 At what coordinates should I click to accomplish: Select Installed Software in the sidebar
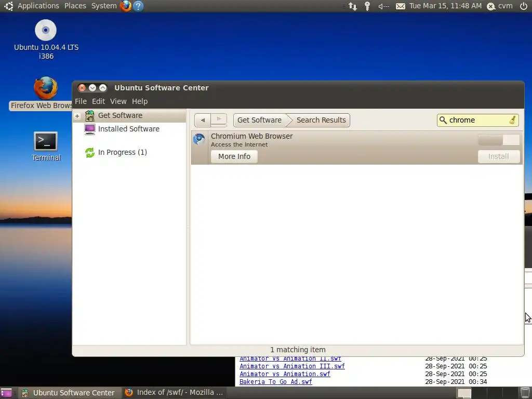point(129,129)
